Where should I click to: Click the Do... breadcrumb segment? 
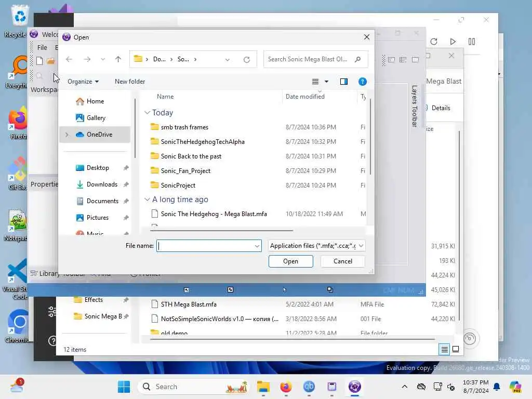click(159, 59)
